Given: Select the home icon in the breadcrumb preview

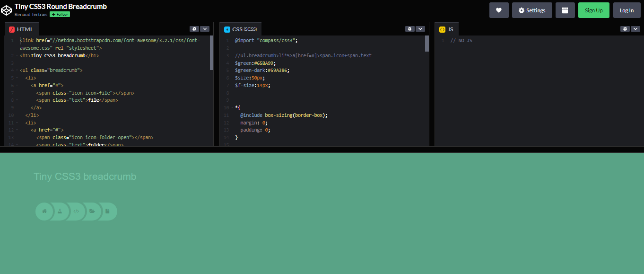Looking at the screenshot, I should point(44,212).
